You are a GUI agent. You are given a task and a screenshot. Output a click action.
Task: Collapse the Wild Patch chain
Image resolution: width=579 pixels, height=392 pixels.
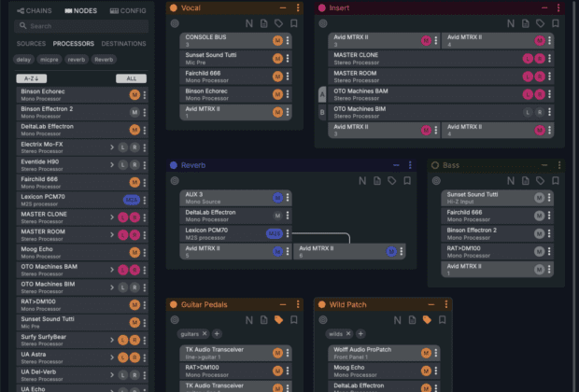pos(431,304)
